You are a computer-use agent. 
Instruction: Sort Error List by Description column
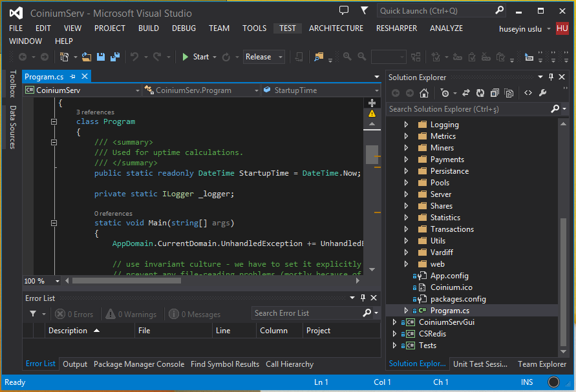click(x=68, y=331)
